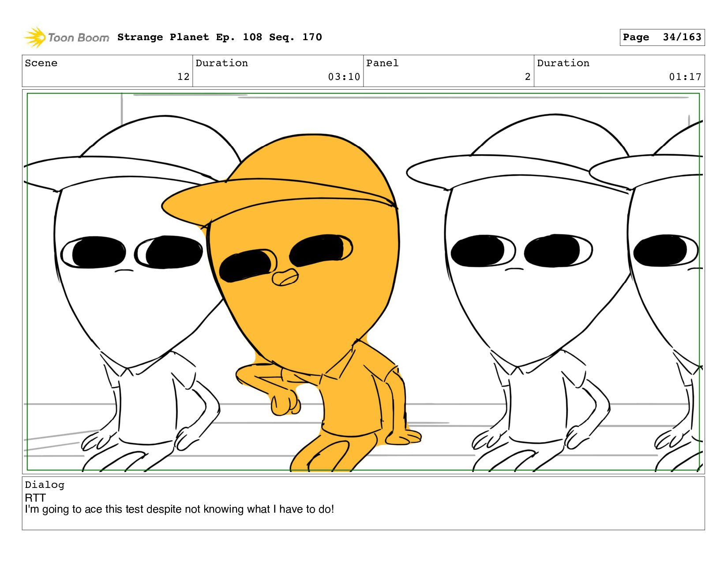Click the 'Page 34/163' box
Screen dimensions: 728x563
[662, 38]
